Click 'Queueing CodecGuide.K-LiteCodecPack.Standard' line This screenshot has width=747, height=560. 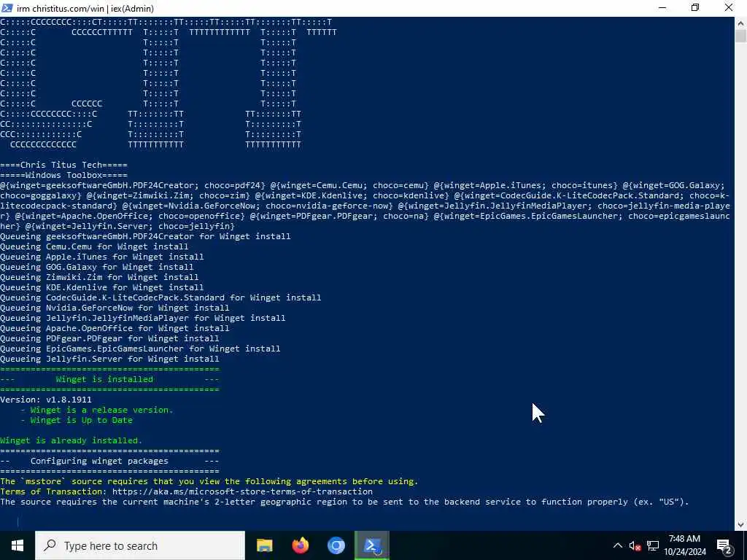[x=160, y=297]
